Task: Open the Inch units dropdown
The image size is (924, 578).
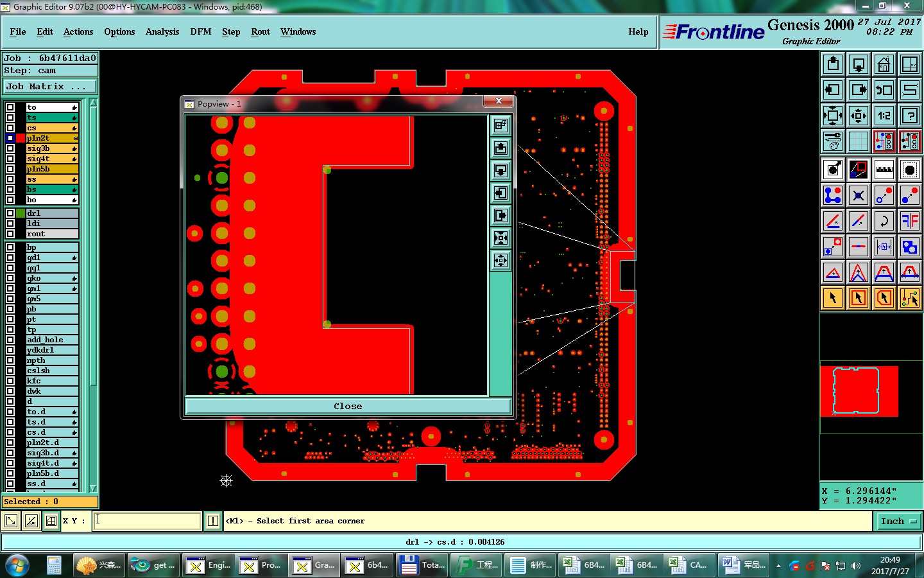Action: [x=898, y=521]
